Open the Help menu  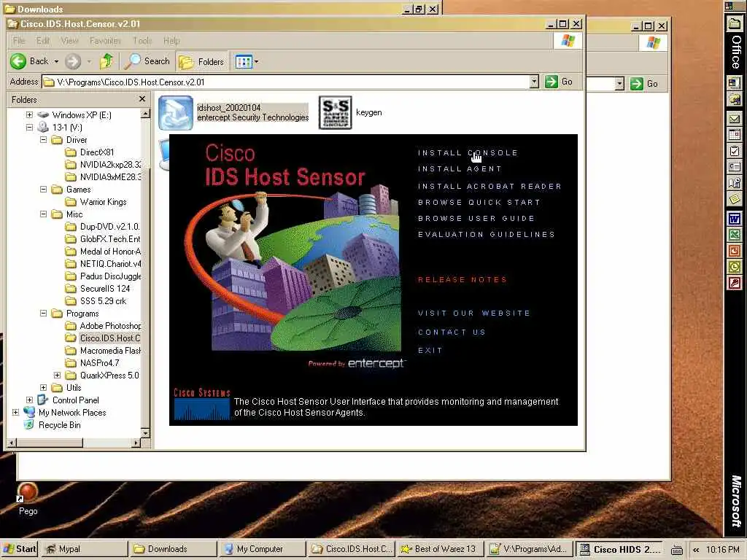click(x=171, y=41)
